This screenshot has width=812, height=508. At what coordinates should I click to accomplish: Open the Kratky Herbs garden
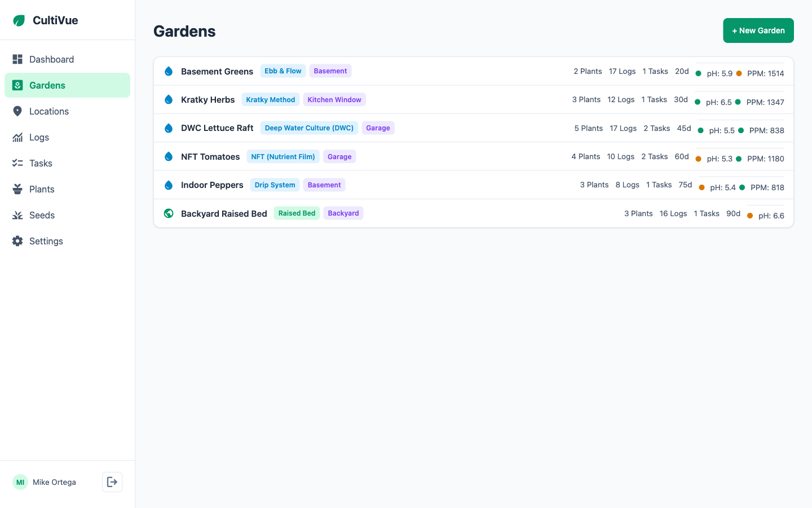(x=208, y=99)
